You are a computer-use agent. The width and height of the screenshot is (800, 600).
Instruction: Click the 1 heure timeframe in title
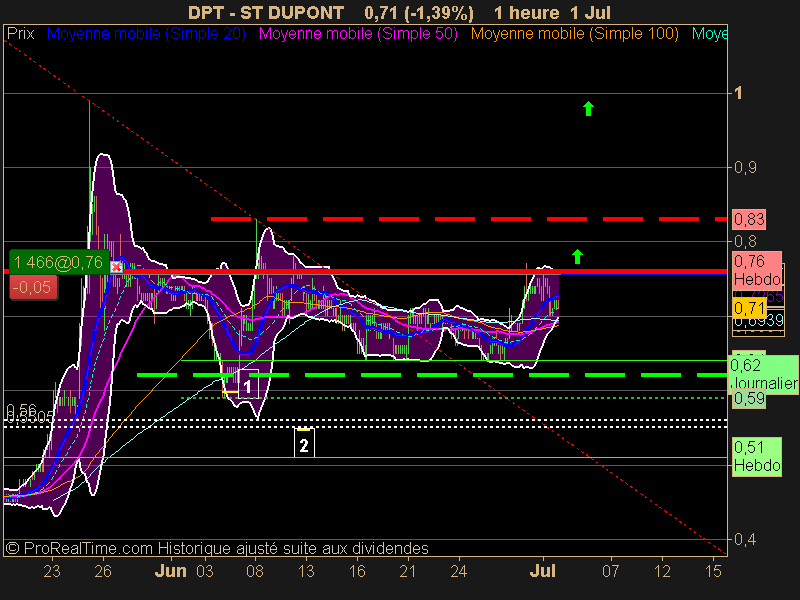(x=527, y=12)
